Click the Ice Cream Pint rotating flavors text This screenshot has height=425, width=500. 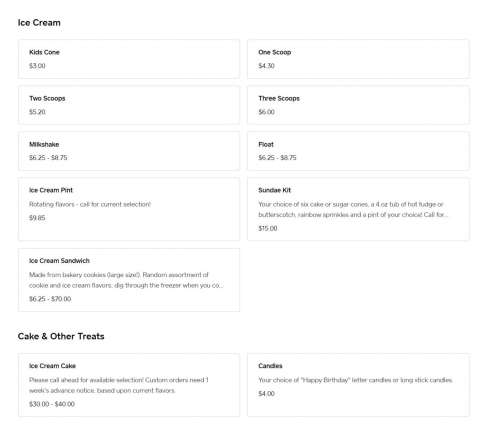pyautogui.click(x=90, y=204)
